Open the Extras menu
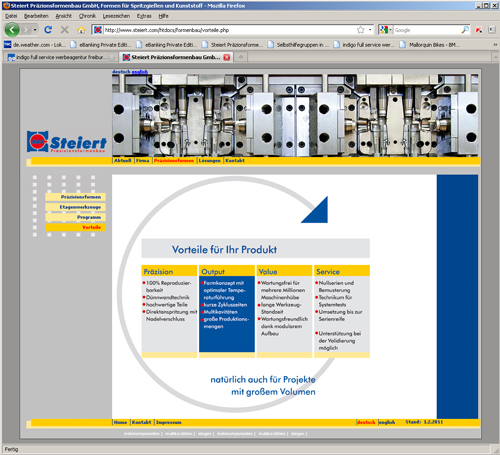 tap(144, 16)
